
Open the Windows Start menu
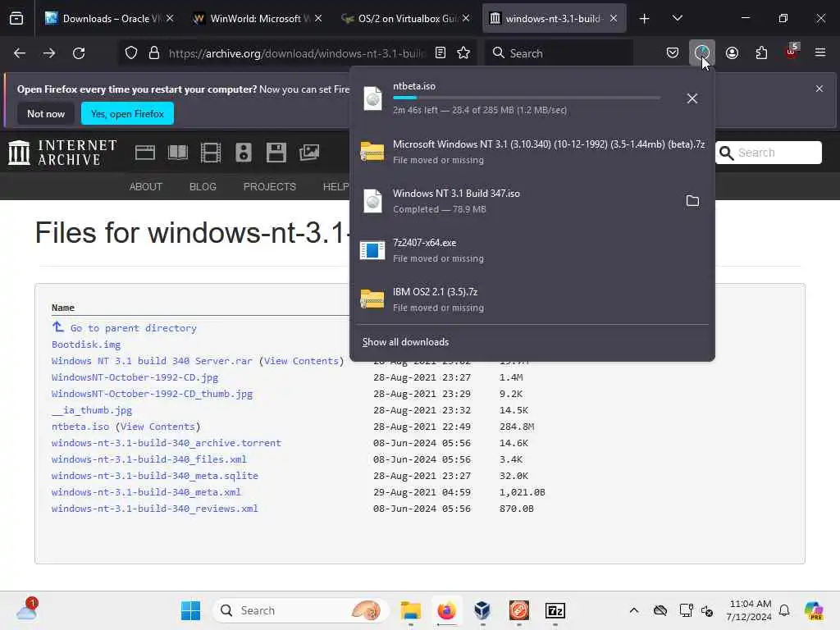[190, 610]
